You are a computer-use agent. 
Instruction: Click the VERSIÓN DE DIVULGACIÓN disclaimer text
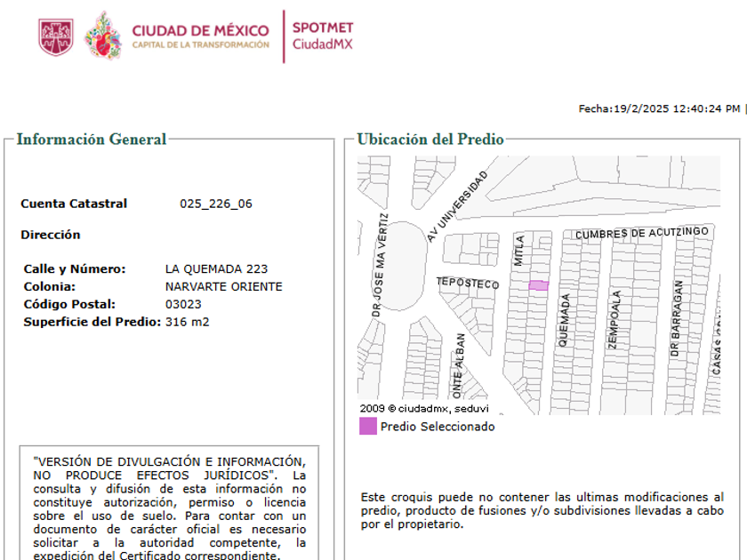169,508
